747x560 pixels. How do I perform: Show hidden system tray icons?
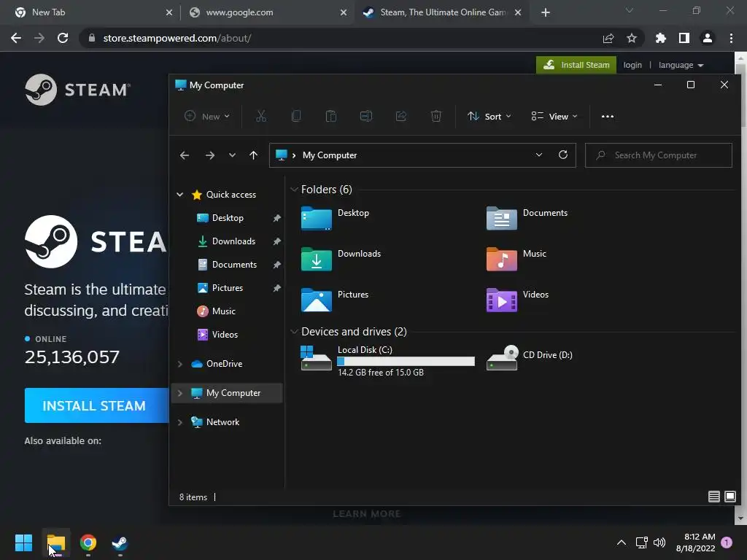click(622, 542)
